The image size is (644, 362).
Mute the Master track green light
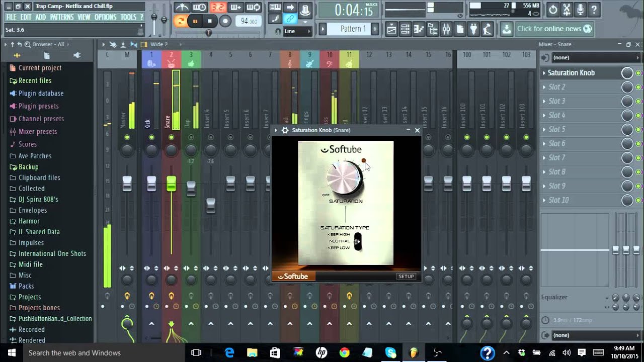(127, 137)
